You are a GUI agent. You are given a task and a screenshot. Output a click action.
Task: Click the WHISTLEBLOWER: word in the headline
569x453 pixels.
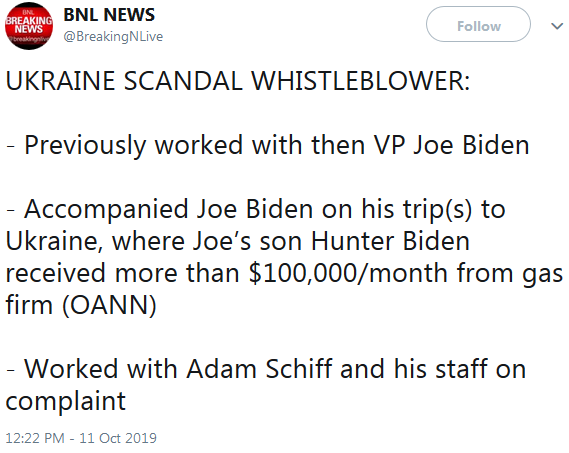361,80
